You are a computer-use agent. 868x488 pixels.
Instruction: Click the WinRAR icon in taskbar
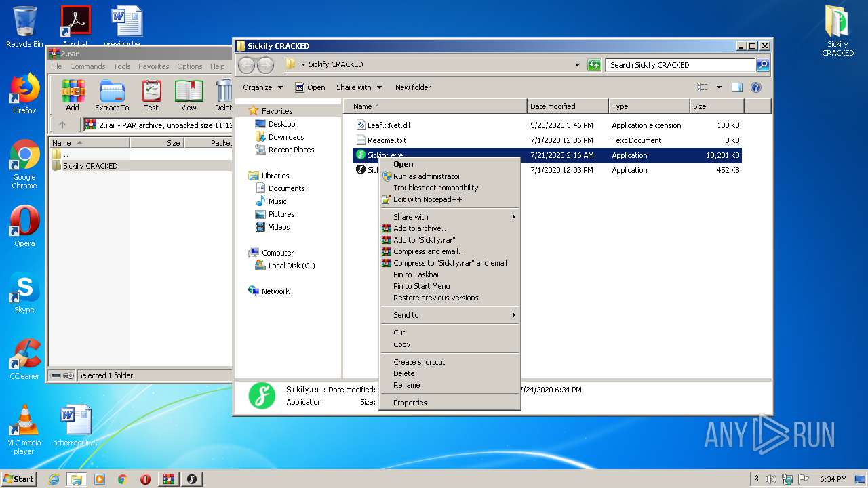pos(168,479)
